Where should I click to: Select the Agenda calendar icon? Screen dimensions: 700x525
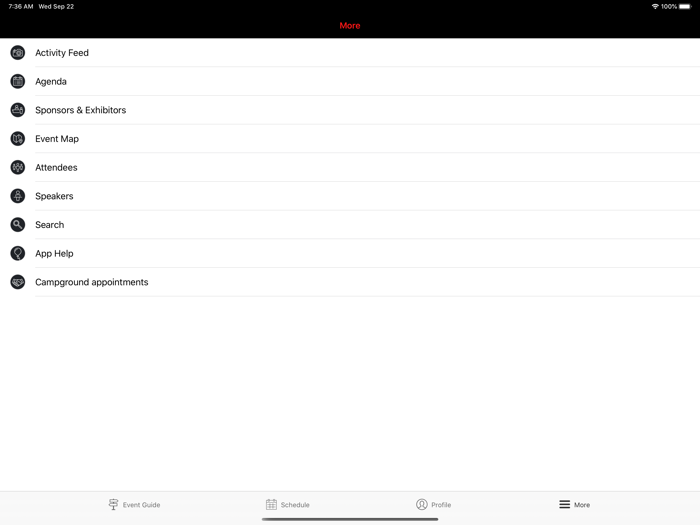coord(18,81)
